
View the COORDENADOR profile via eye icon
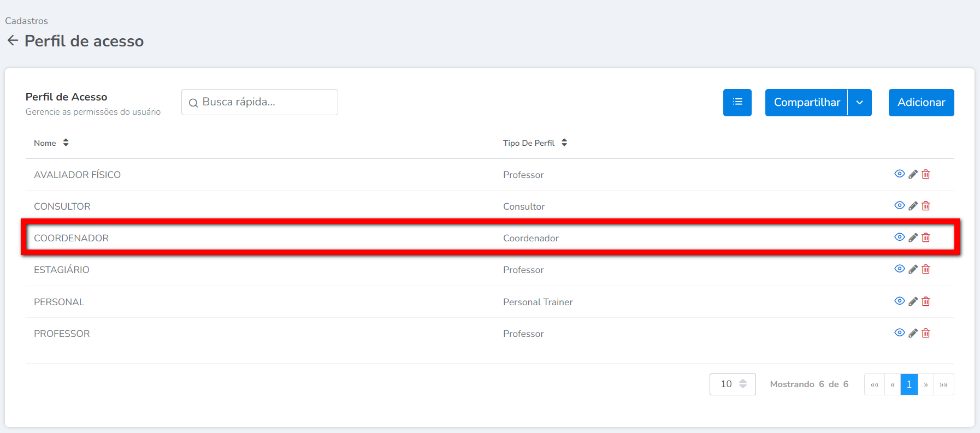tap(899, 237)
